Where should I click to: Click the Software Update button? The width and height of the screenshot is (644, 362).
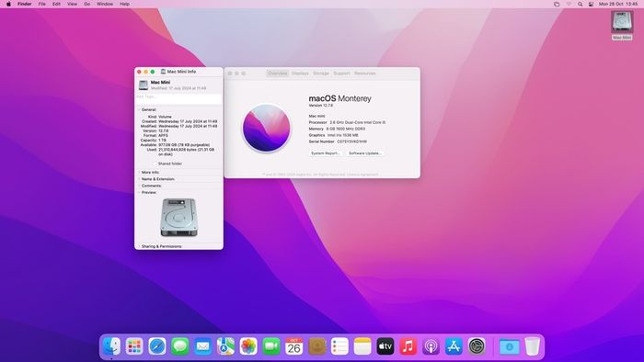pos(365,153)
